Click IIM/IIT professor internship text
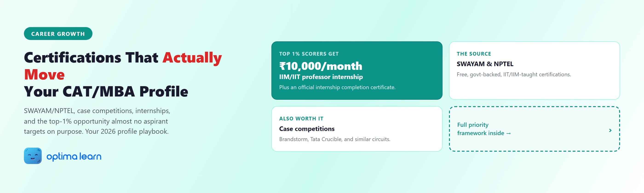 pyautogui.click(x=321, y=77)
